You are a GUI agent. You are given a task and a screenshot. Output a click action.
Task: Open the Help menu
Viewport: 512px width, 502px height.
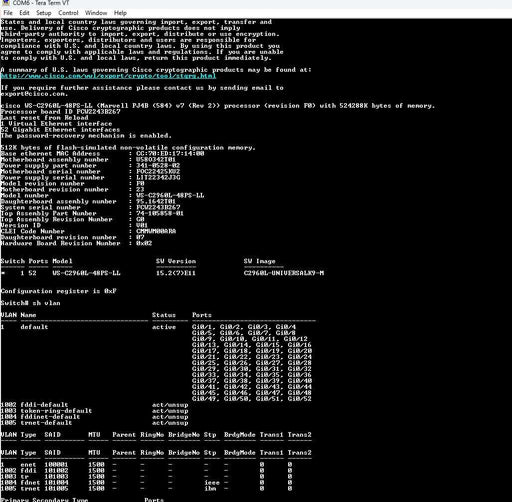pos(120,13)
